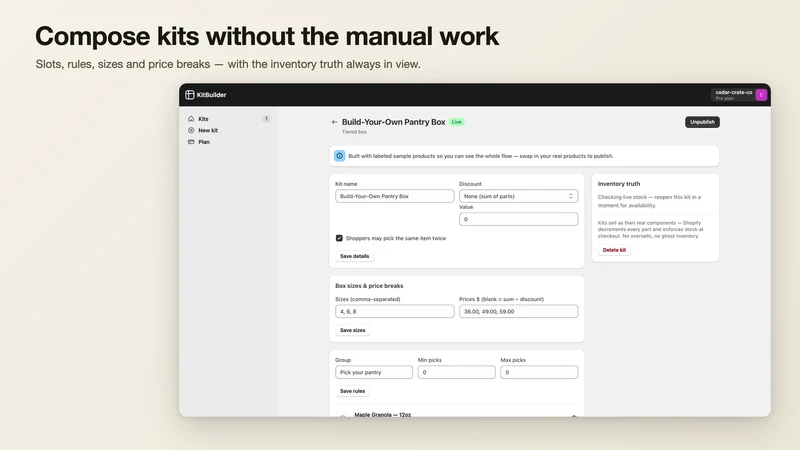The height and width of the screenshot is (450, 800).
Task: Click the Min picks field
Action: pos(456,372)
